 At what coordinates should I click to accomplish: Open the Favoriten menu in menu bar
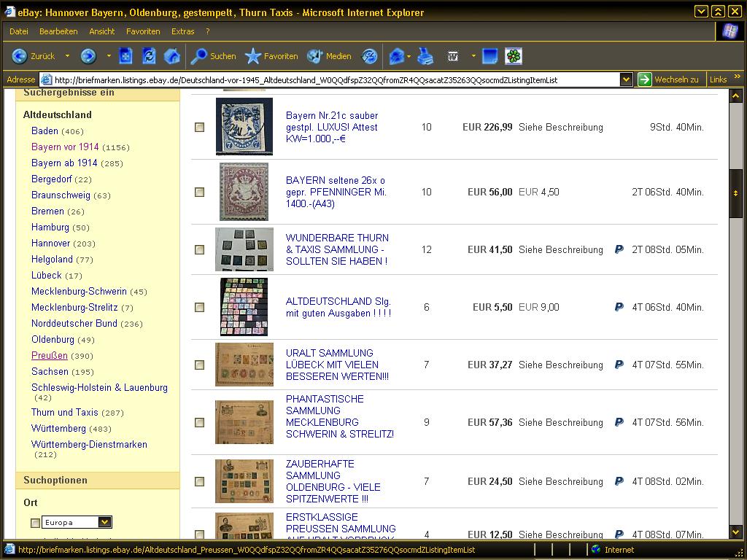(x=143, y=31)
